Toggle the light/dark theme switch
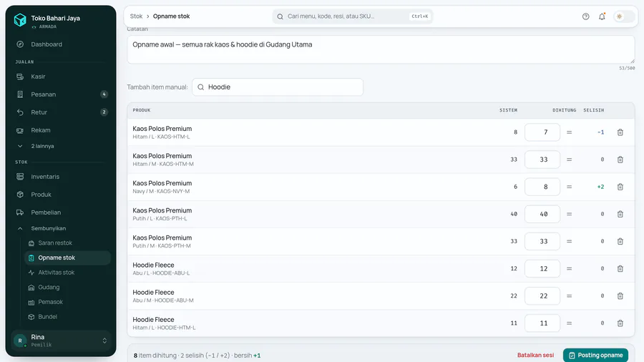644x362 pixels. click(x=623, y=16)
